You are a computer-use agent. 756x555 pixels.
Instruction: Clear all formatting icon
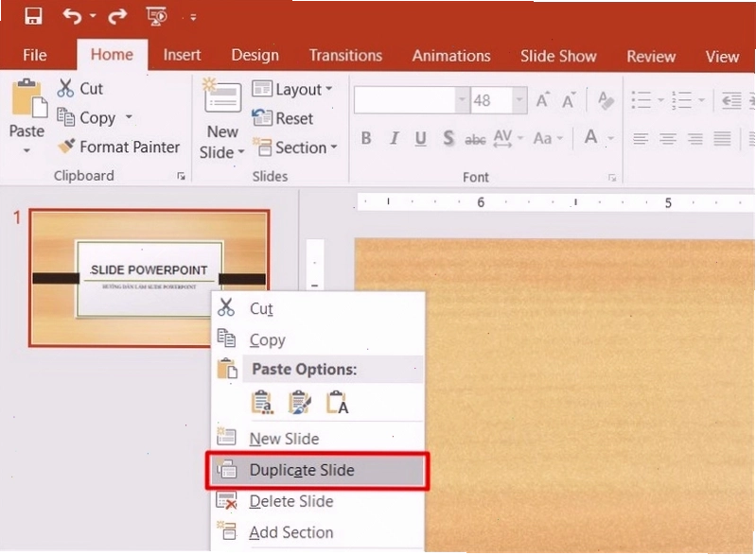click(x=606, y=100)
